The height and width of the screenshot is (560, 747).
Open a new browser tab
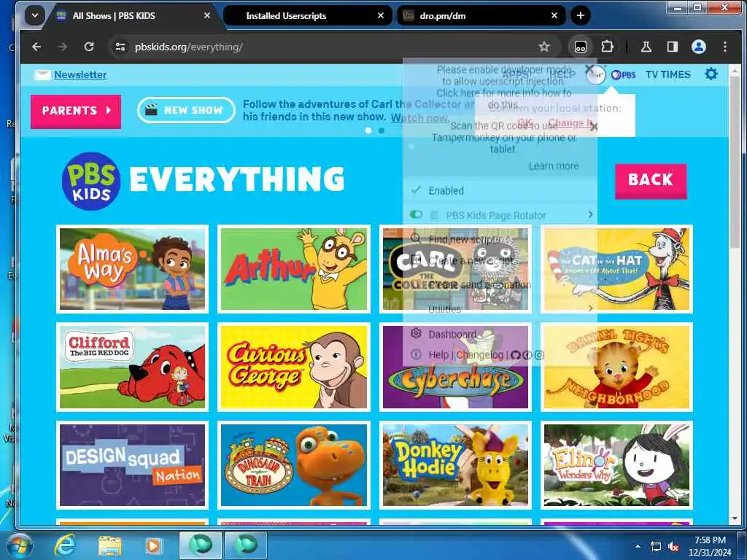tap(580, 15)
